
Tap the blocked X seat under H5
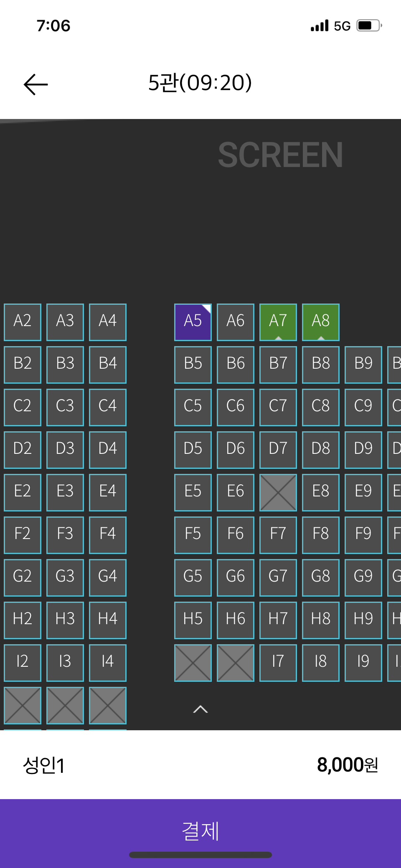point(193,663)
